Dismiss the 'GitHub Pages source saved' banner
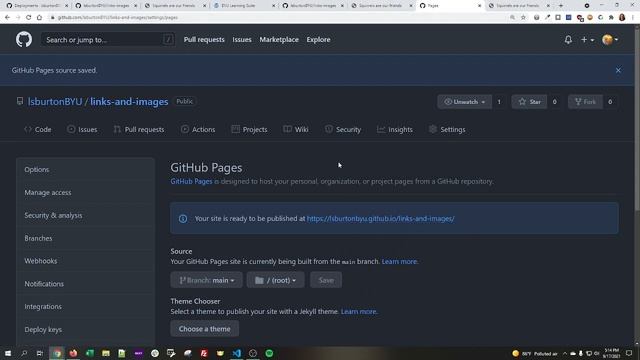 point(618,70)
